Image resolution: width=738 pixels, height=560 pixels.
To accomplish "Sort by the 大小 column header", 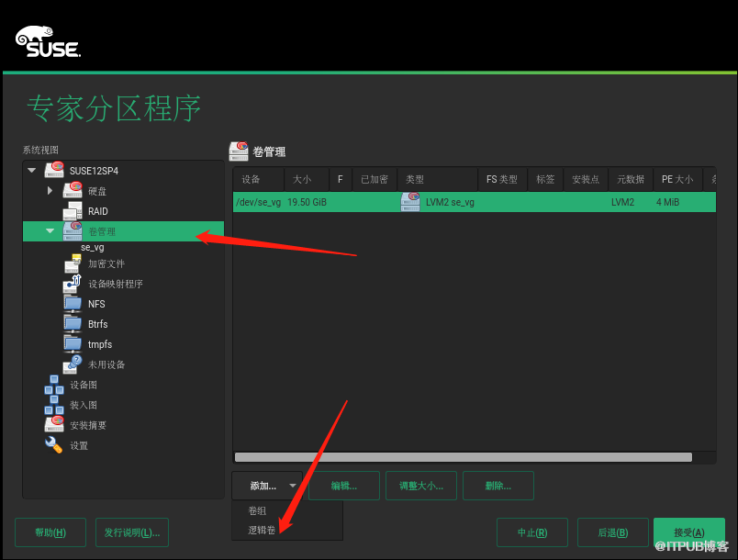I will 307,179.
